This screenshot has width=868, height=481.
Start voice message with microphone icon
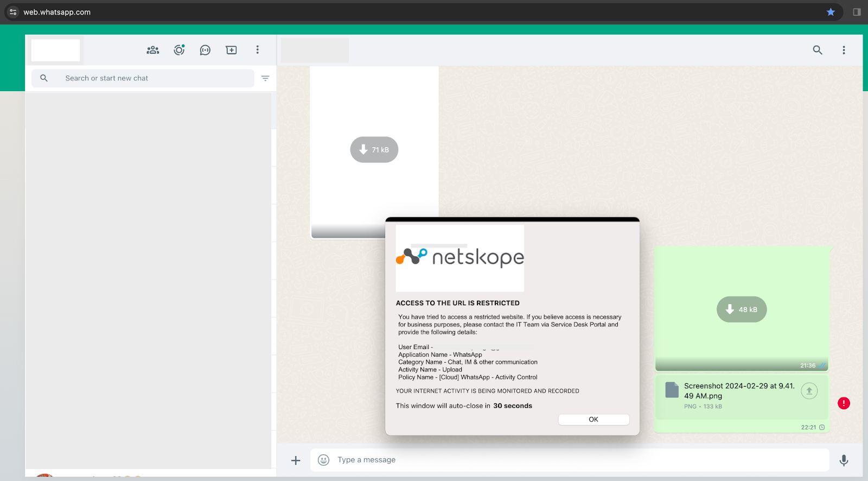click(x=844, y=460)
